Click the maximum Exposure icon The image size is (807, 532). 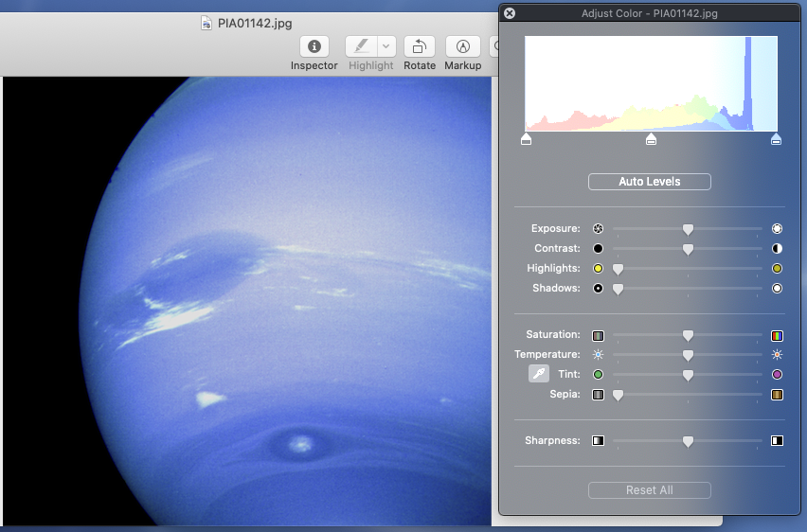point(777,229)
